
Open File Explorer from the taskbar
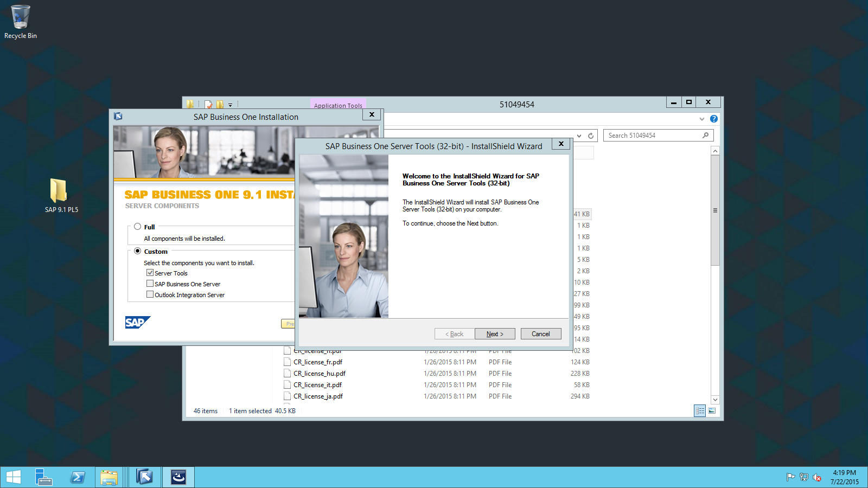pos(109,477)
